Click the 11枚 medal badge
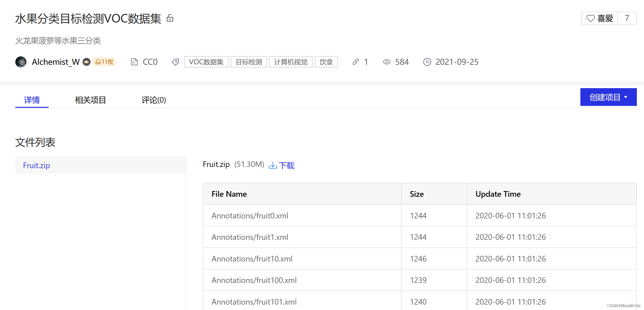The image size is (644, 310). tap(104, 62)
